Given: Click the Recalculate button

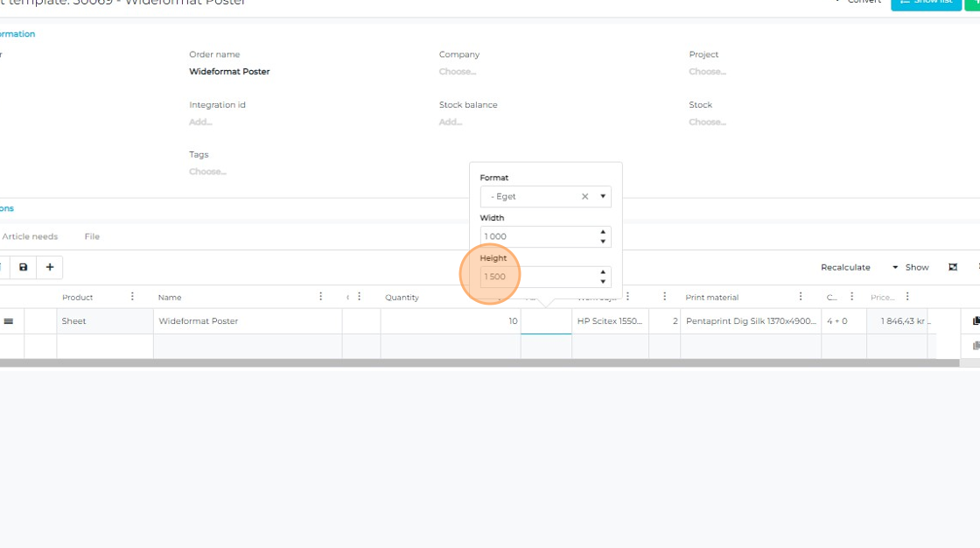Looking at the screenshot, I should tap(845, 267).
